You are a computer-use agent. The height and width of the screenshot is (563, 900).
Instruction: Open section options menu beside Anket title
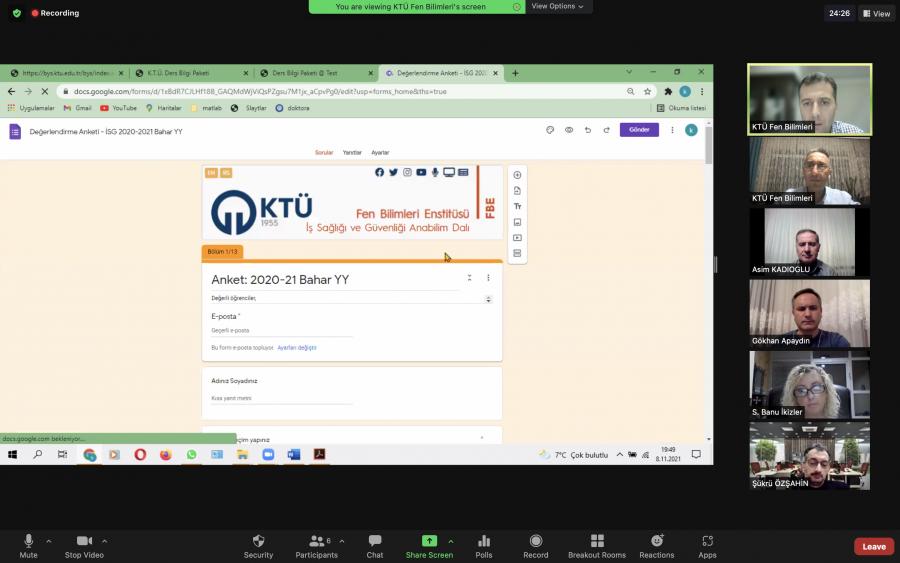coord(488,278)
